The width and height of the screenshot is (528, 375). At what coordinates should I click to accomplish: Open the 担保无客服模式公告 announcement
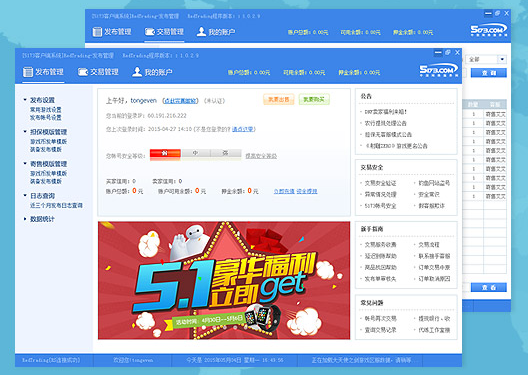[388, 135]
